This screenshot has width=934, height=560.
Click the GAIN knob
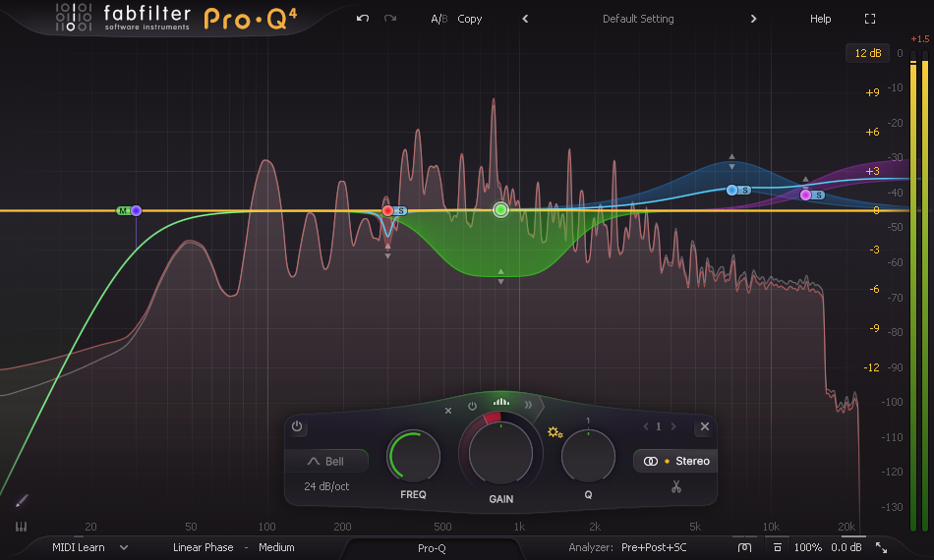(500, 454)
